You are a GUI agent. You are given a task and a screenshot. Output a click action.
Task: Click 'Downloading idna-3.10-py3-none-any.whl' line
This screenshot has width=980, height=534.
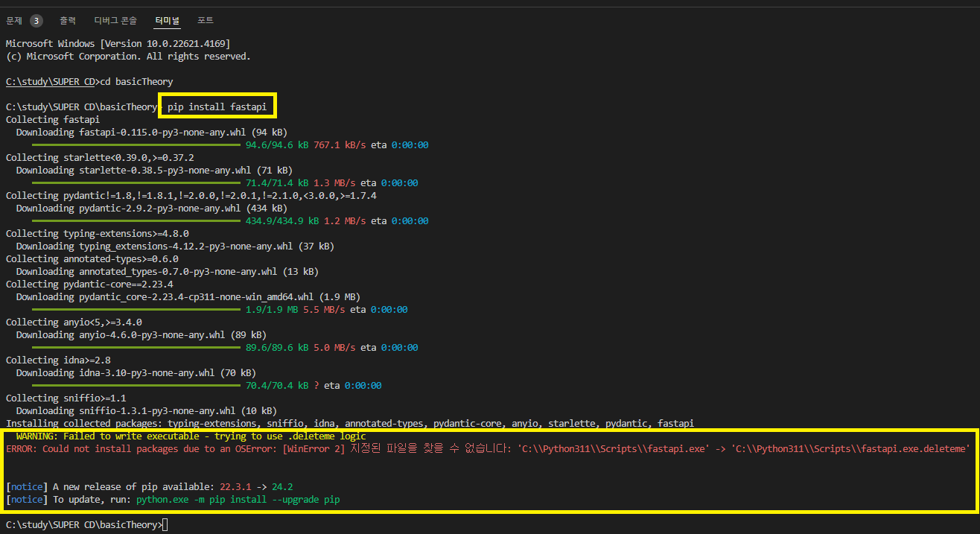136,372
